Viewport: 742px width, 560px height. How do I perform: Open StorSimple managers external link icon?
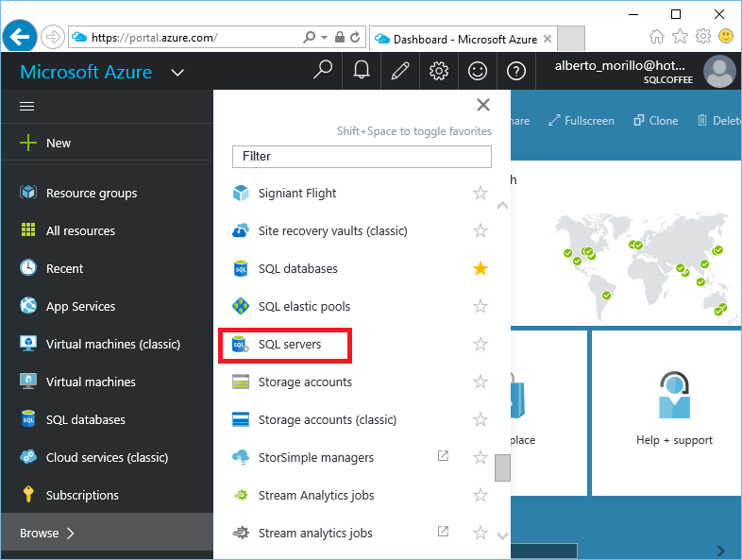(x=443, y=456)
